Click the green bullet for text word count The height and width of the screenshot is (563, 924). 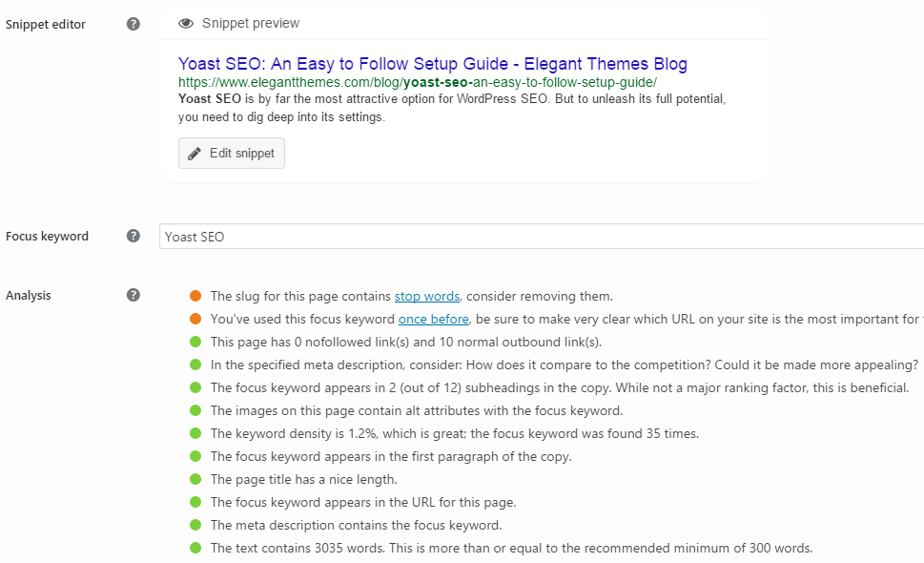pyautogui.click(x=195, y=548)
